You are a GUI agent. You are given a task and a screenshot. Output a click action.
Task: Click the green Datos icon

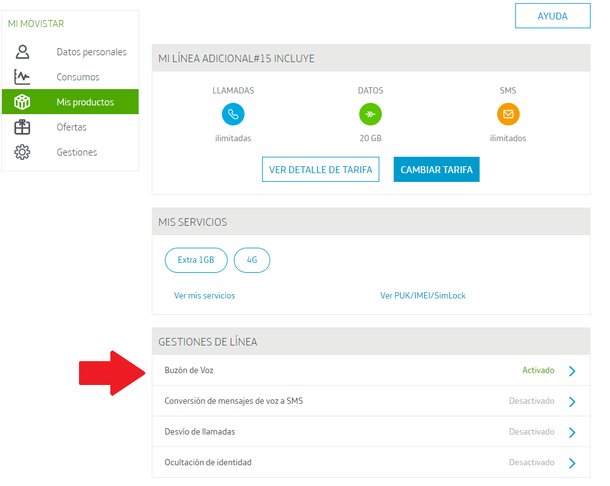(370, 114)
